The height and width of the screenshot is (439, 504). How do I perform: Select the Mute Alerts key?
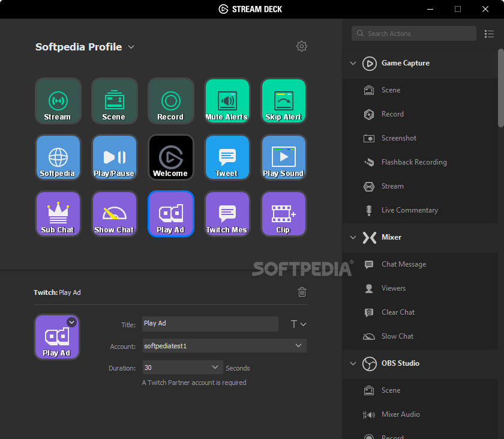[227, 101]
